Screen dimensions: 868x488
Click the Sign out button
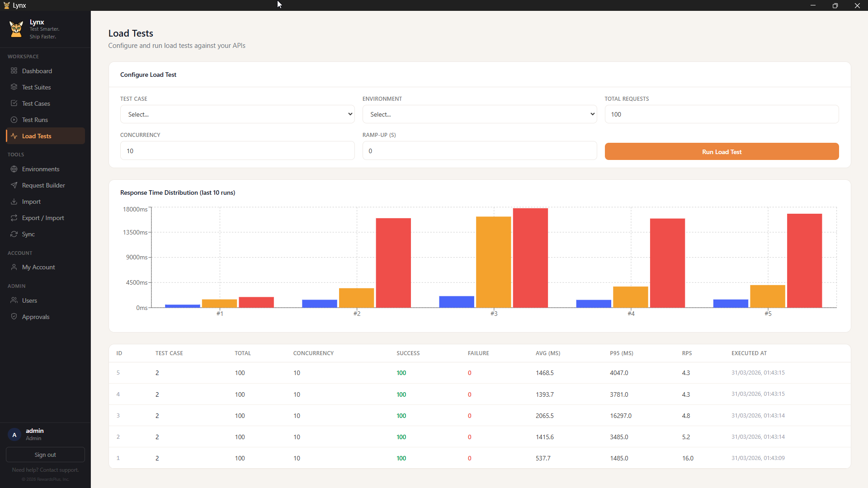coord(45,455)
